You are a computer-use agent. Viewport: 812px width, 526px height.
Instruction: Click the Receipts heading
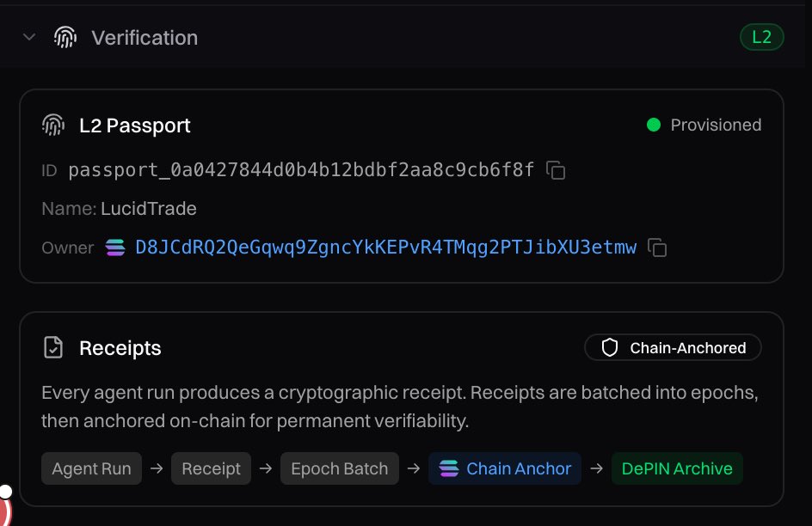[x=120, y=348]
